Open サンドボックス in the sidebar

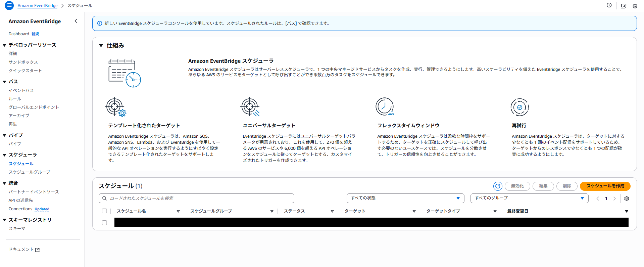(x=23, y=62)
